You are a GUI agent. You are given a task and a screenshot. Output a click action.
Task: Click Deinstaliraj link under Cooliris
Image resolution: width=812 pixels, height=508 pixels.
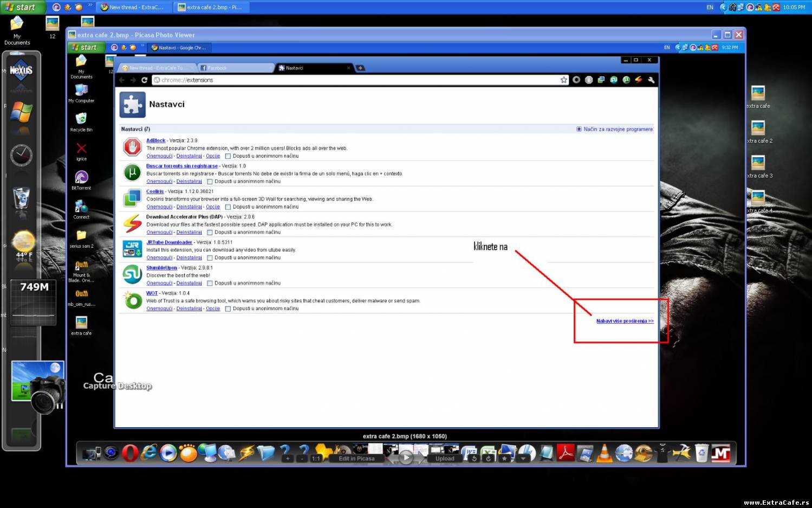189,207
